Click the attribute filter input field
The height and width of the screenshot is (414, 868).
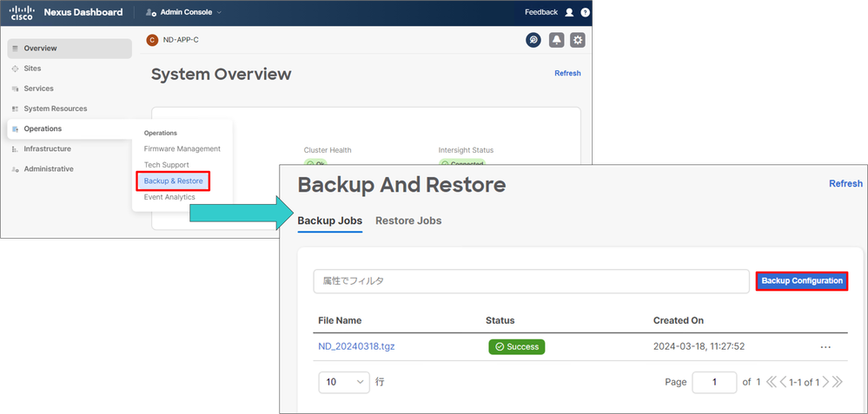pos(532,281)
